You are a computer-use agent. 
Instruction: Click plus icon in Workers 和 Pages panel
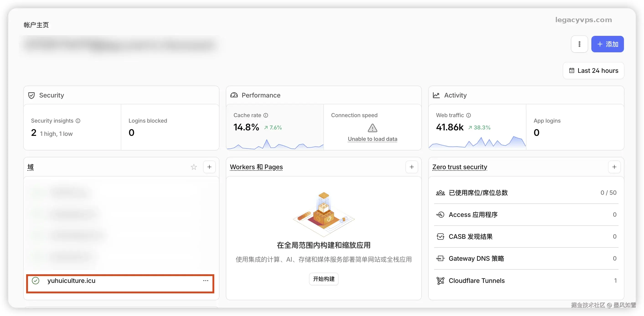click(412, 167)
